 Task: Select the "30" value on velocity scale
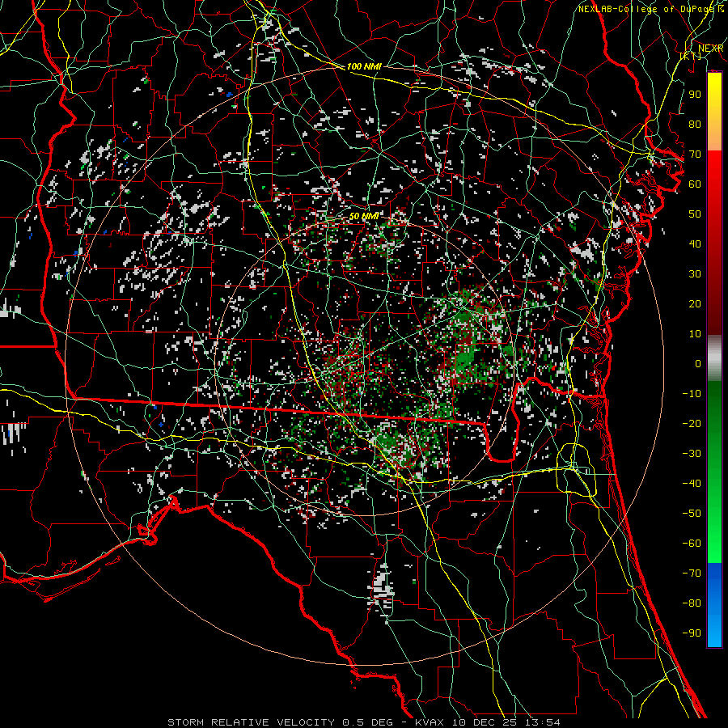pyautogui.click(x=695, y=274)
